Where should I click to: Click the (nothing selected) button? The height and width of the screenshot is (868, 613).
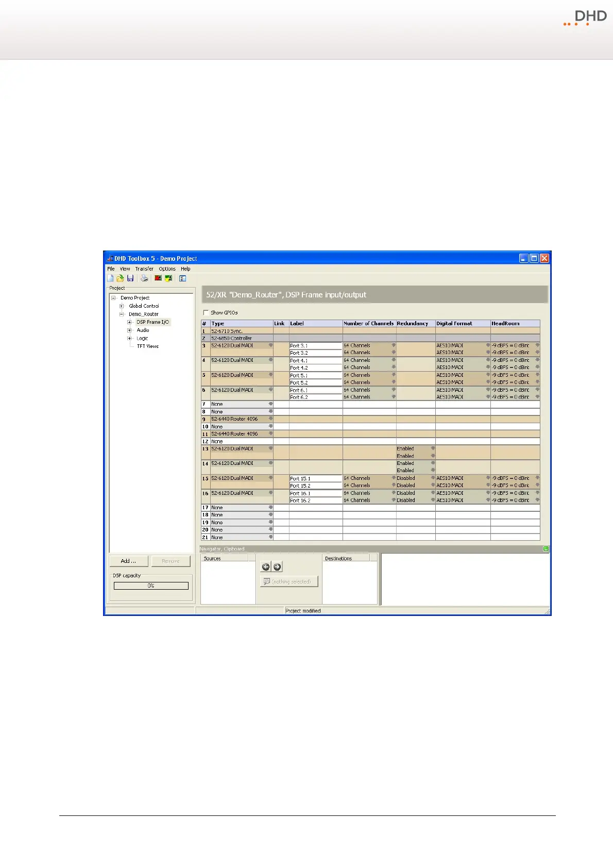pyautogui.click(x=289, y=581)
